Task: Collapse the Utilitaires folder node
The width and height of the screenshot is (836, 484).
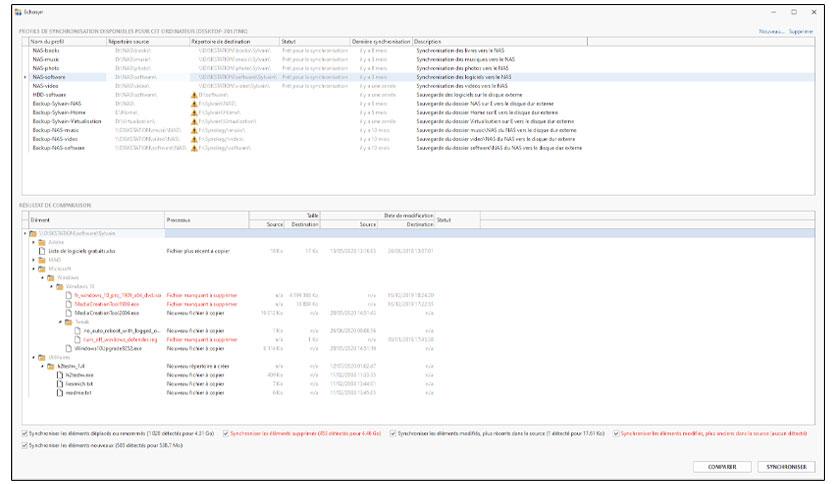Action: (34, 358)
